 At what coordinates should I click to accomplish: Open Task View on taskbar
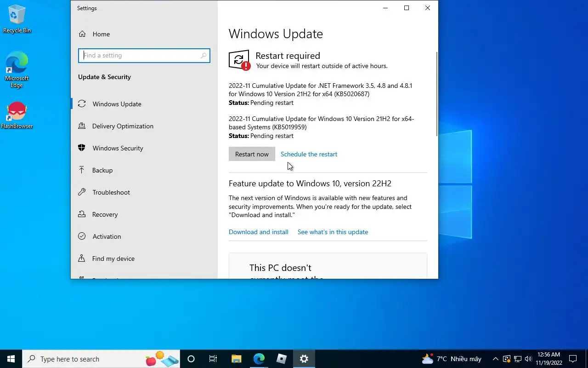pos(213,359)
